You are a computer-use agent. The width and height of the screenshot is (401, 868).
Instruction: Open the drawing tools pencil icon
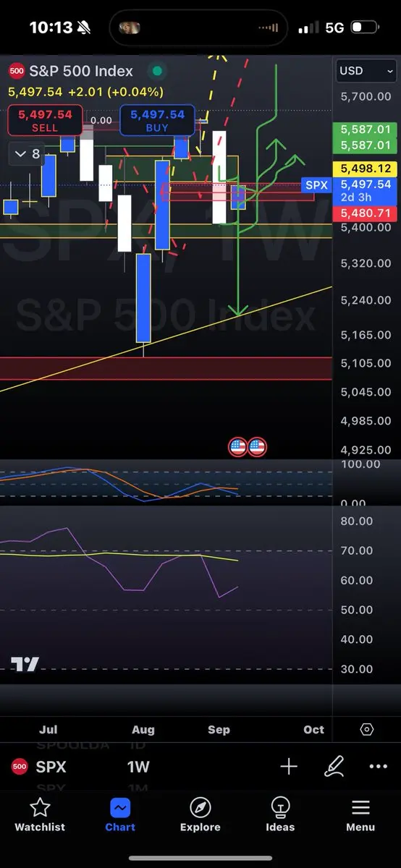click(334, 767)
